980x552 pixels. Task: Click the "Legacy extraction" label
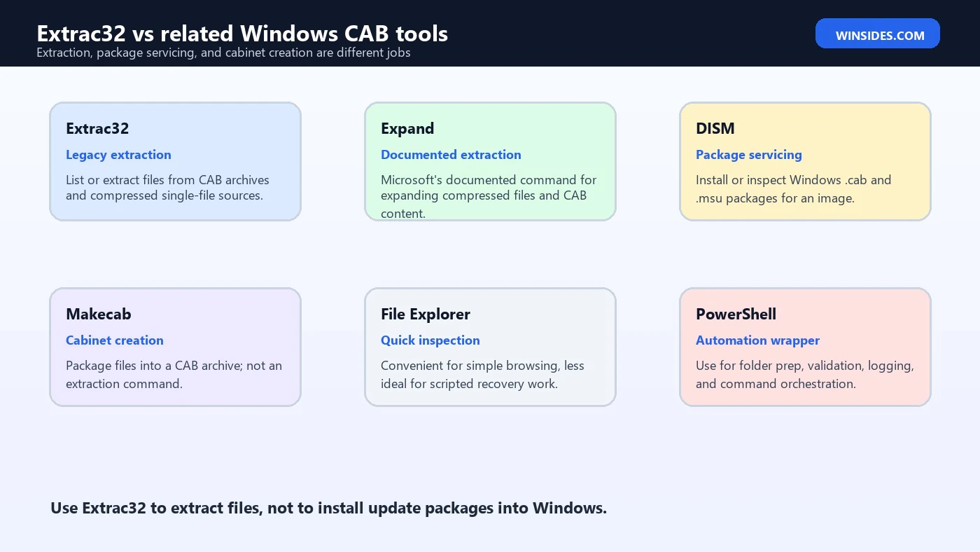click(118, 155)
